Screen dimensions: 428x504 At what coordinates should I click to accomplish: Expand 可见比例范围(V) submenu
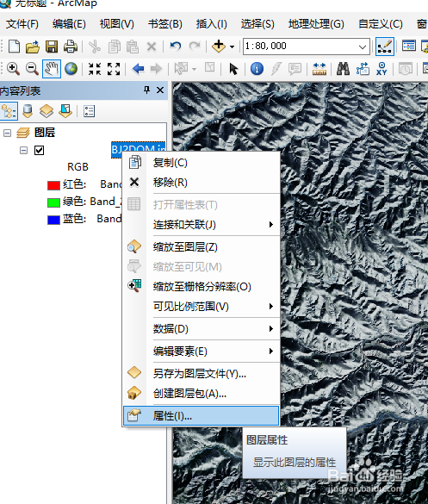(x=201, y=307)
